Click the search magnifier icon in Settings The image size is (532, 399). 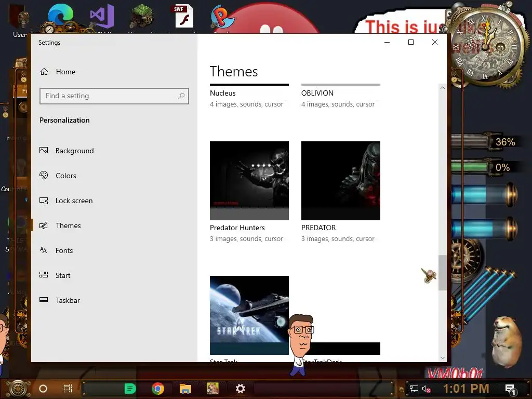pyautogui.click(x=181, y=96)
